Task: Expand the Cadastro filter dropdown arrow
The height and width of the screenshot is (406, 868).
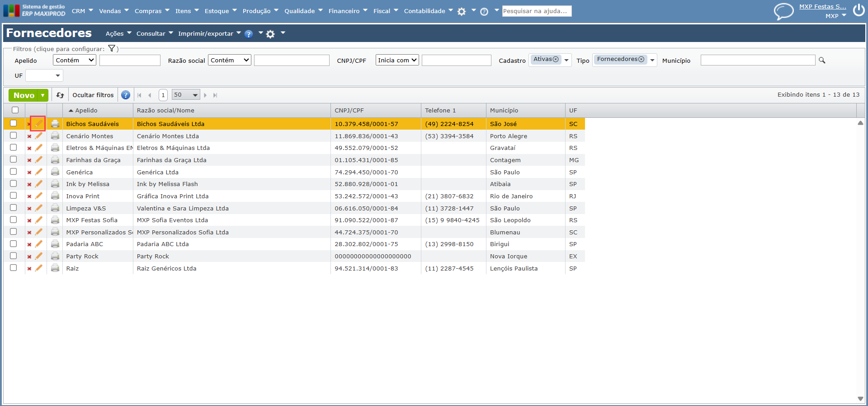Action: 566,60
